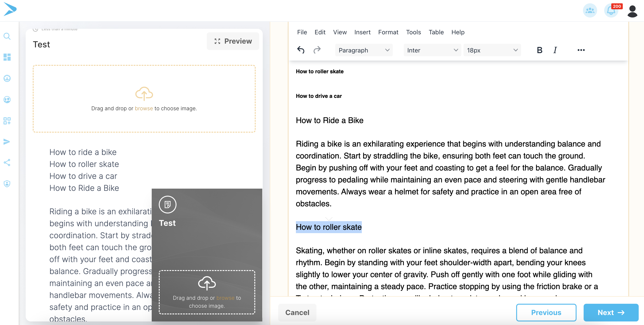The image size is (644, 325).
Task: Open notifications bell with 200 badge
Action: coord(611,10)
